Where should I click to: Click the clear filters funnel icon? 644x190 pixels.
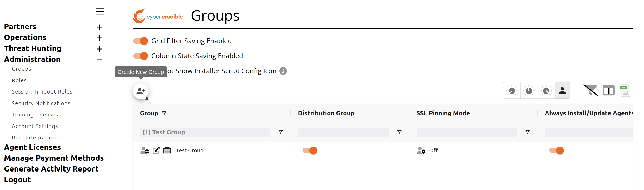pos(591,90)
